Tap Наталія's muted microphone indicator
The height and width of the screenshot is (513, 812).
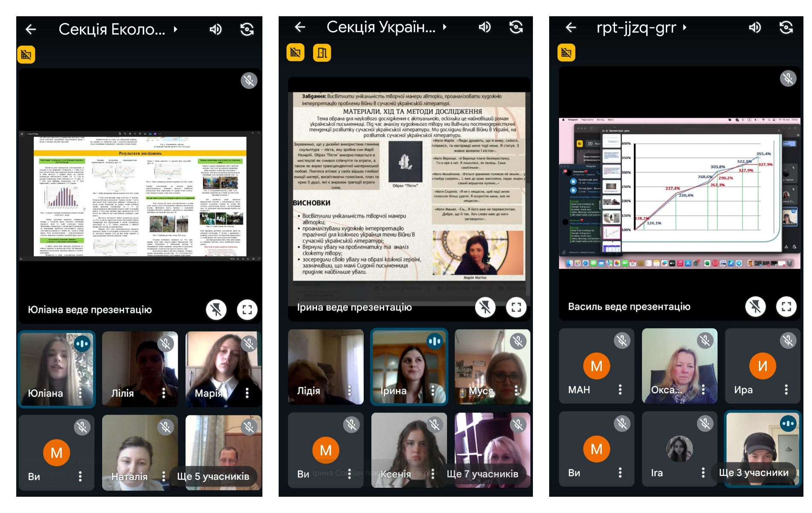[165, 427]
